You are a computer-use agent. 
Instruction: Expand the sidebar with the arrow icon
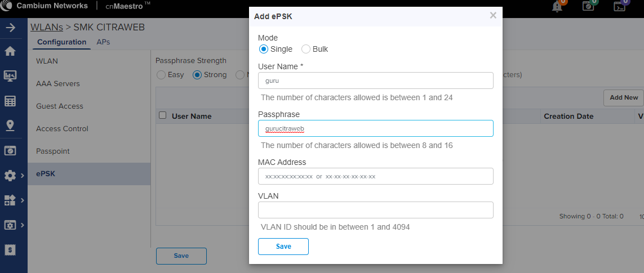pos(10,28)
